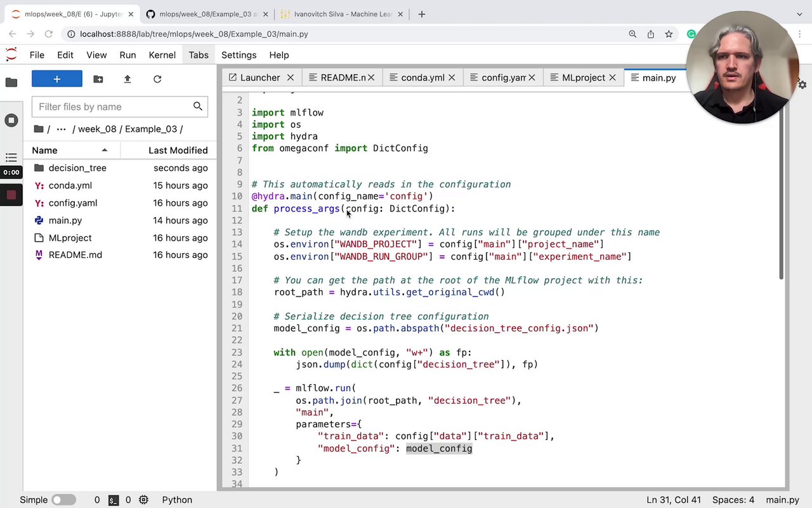Select conda.yml in file list

coord(121,185)
